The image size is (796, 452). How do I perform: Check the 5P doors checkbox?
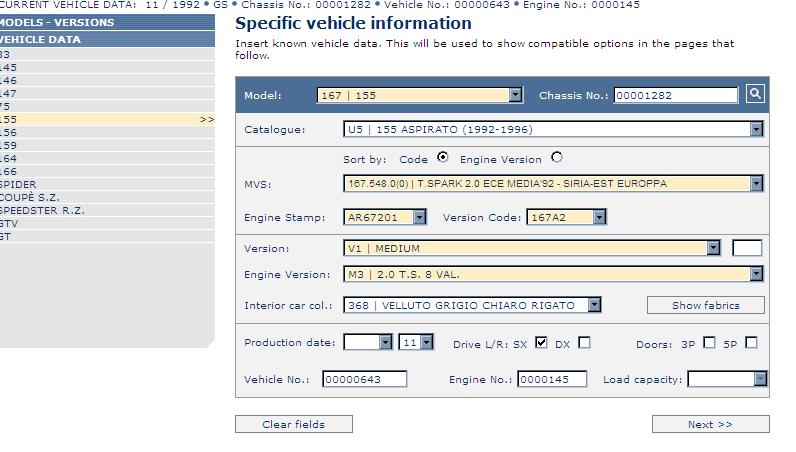click(751, 343)
